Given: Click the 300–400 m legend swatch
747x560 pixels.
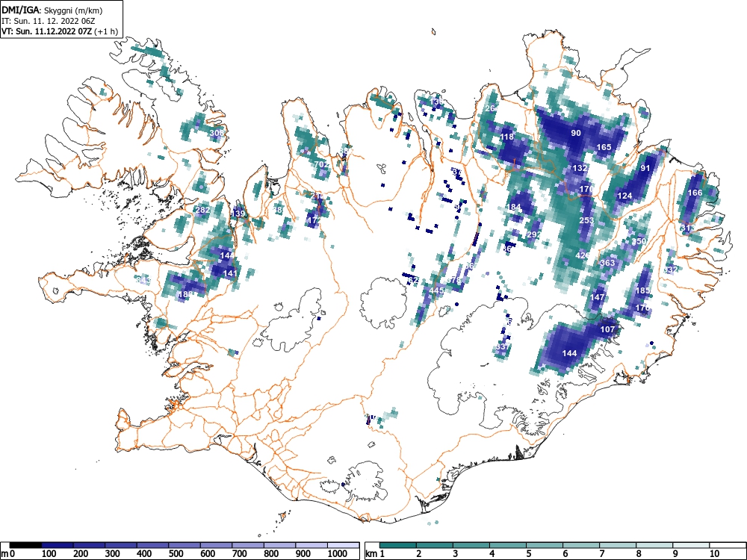Looking at the screenshot, I should 121,545.
